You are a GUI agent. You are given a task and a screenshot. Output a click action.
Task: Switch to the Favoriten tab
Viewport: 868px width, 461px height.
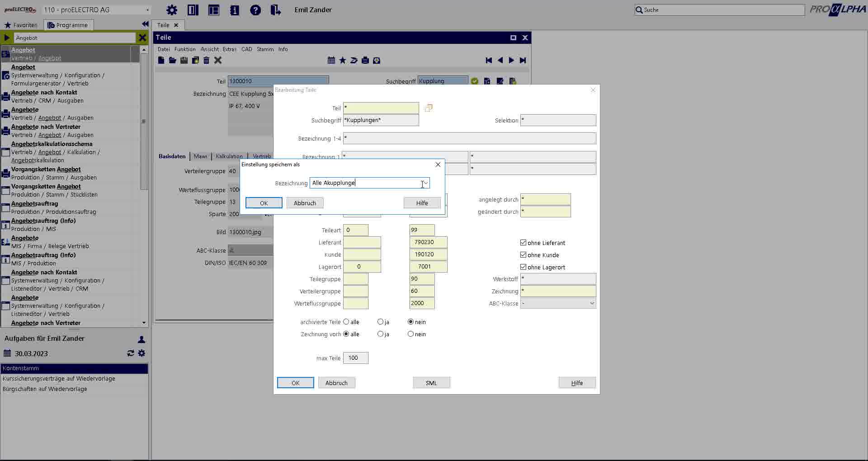point(21,25)
